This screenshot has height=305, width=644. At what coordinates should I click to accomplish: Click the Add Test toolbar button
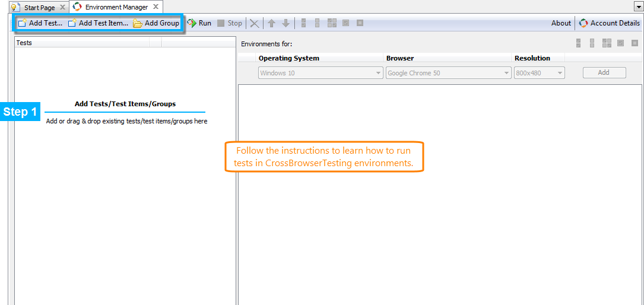(40, 23)
